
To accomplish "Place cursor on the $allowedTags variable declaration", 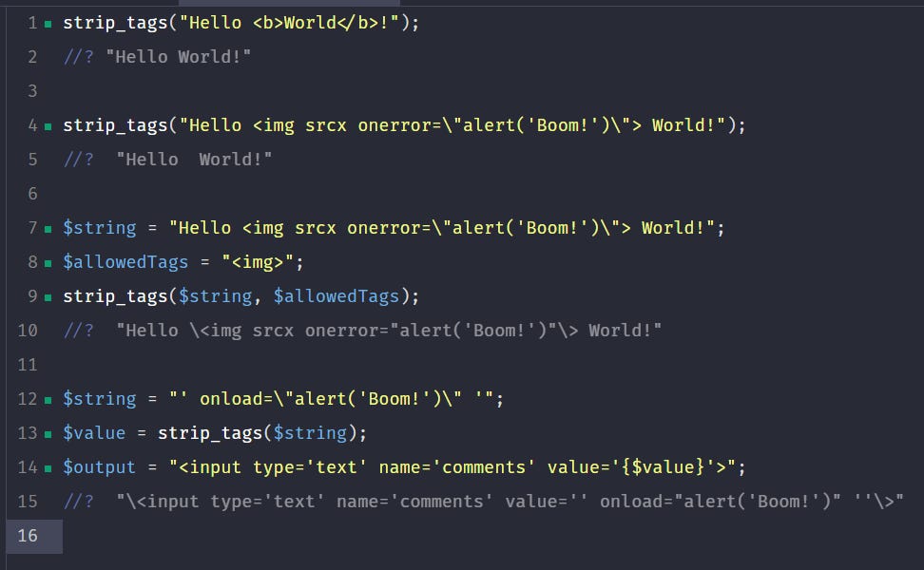I will 125,262.
